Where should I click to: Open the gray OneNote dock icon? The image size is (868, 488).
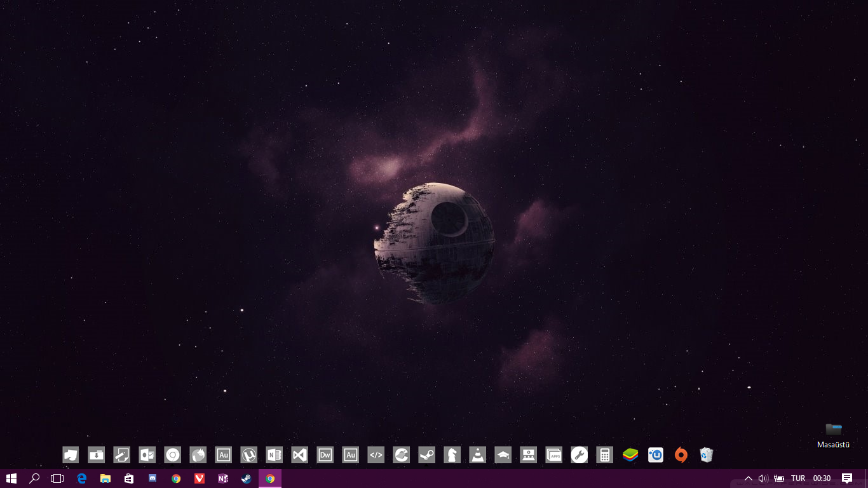[x=274, y=454]
